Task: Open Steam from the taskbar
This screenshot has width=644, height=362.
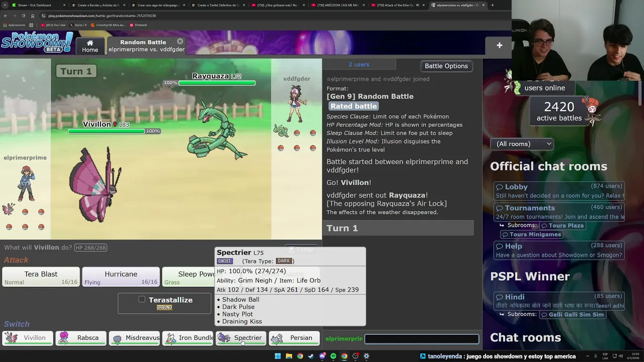Action: coord(311,356)
